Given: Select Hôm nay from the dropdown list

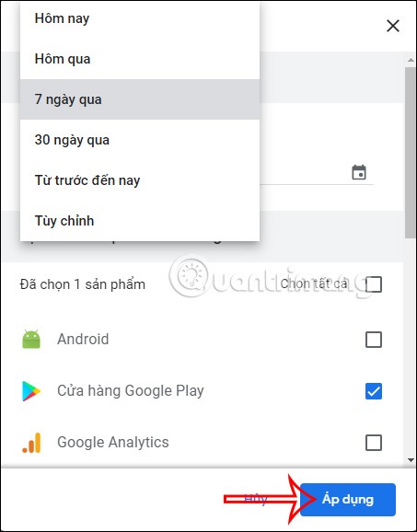Looking at the screenshot, I should click(140, 18).
